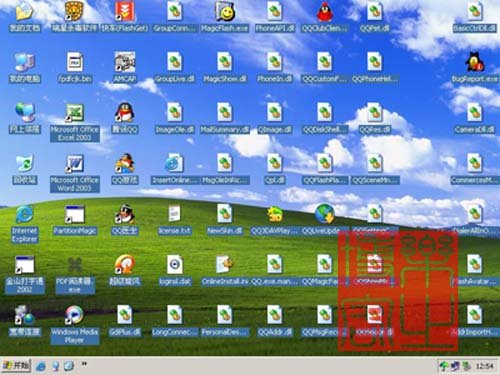Select the GdiPlus.dll file icon
The width and height of the screenshot is (500, 375).
click(125, 315)
